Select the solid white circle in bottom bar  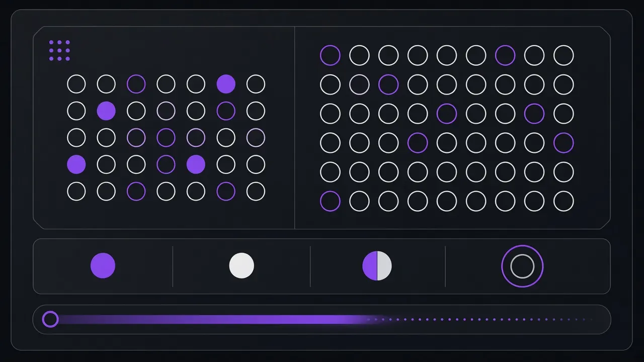point(242,265)
